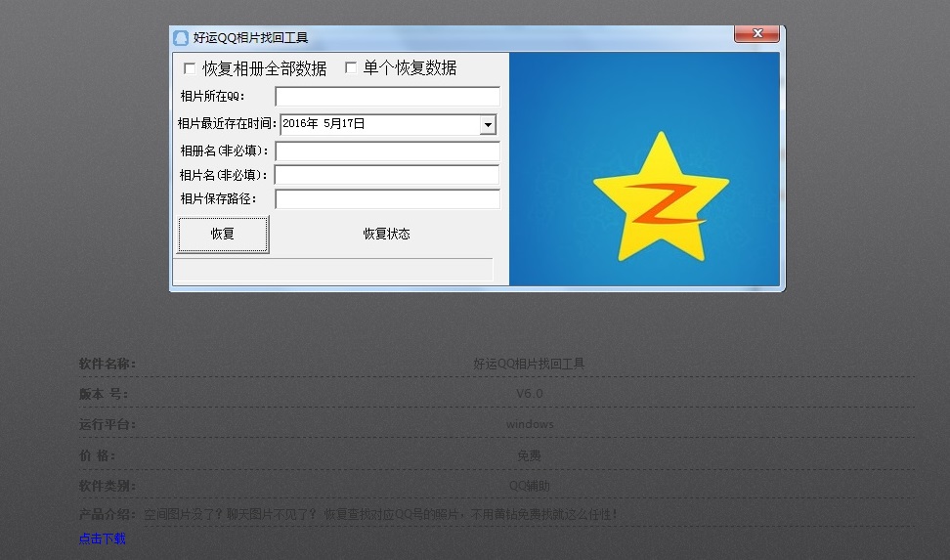Click version value V6.0
Viewport: 950px width, 560px height.
click(x=530, y=393)
